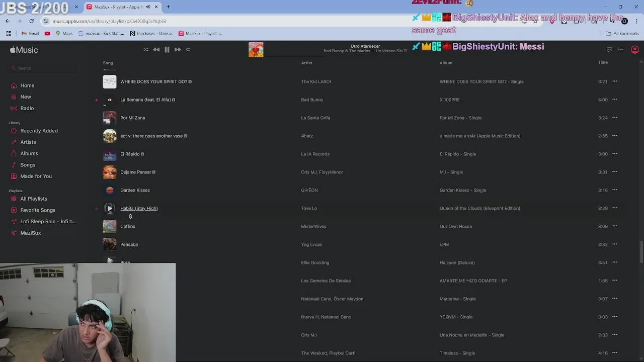Select the song title Coffins

(128, 226)
